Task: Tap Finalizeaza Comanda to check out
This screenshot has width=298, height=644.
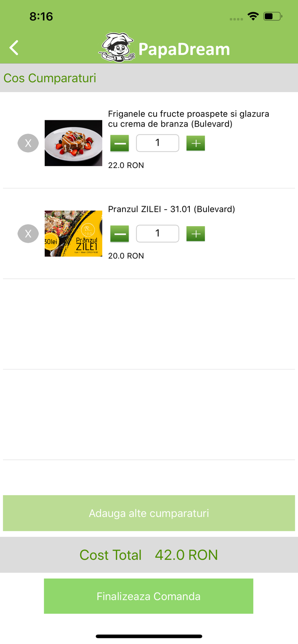Action: (149, 596)
